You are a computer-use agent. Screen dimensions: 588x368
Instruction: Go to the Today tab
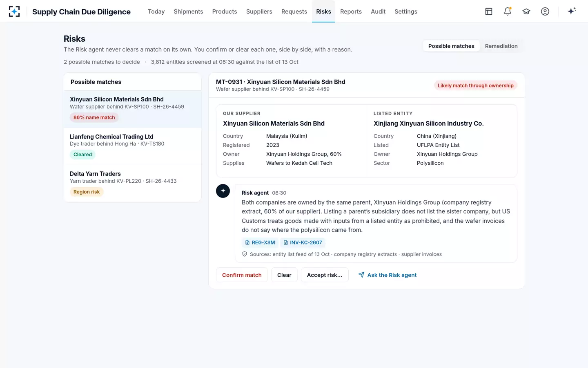point(156,11)
